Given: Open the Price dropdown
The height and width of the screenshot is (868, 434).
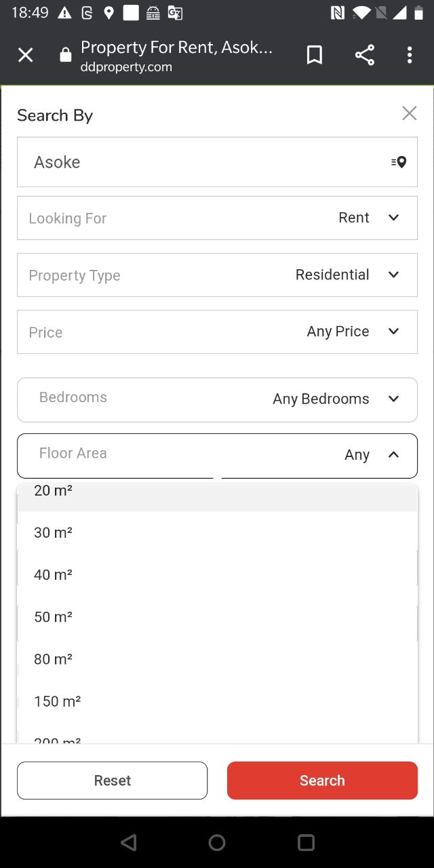Looking at the screenshot, I should click(x=217, y=332).
